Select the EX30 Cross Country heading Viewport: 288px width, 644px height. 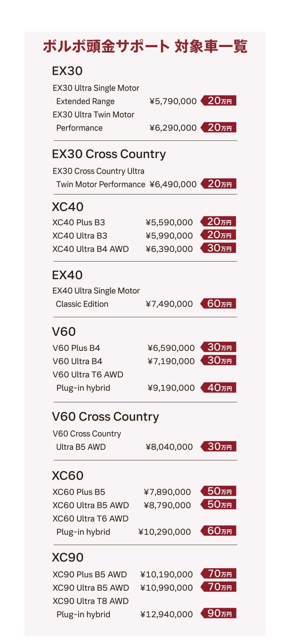pyautogui.click(x=109, y=154)
